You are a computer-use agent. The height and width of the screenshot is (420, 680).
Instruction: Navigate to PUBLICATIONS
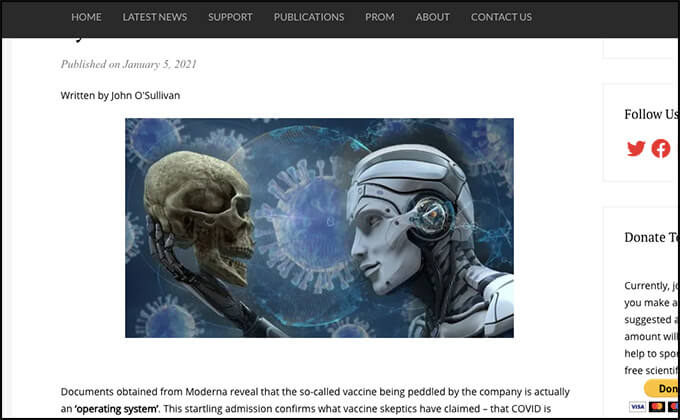pos(309,17)
